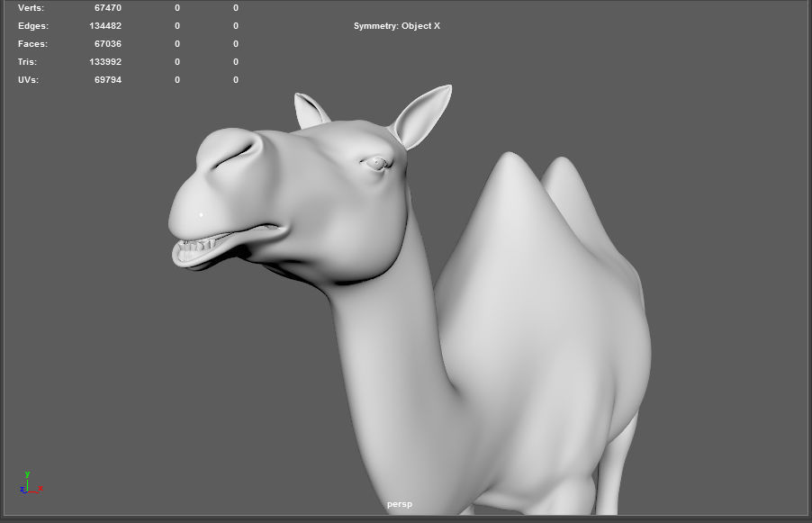The image size is (812, 523).
Task: Click the Edges count 134482
Action: (x=105, y=26)
